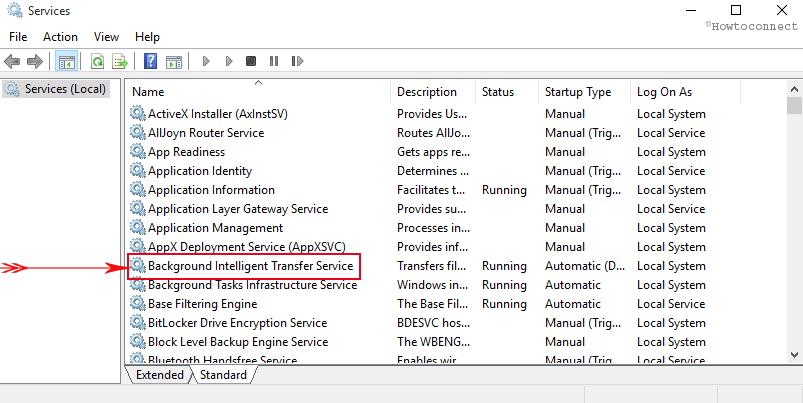Click the Start Service play icon
This screenshot has width=803, height=403.
click(x=206, y=61)
